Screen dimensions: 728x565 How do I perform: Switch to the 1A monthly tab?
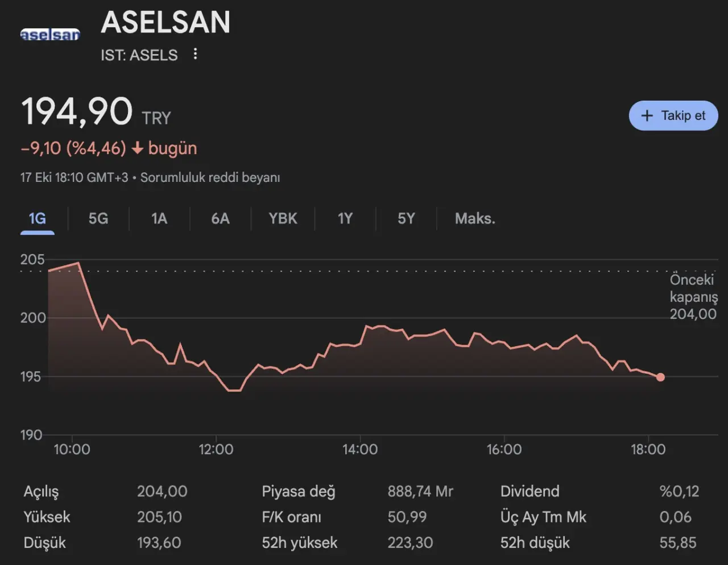[159, 219]
